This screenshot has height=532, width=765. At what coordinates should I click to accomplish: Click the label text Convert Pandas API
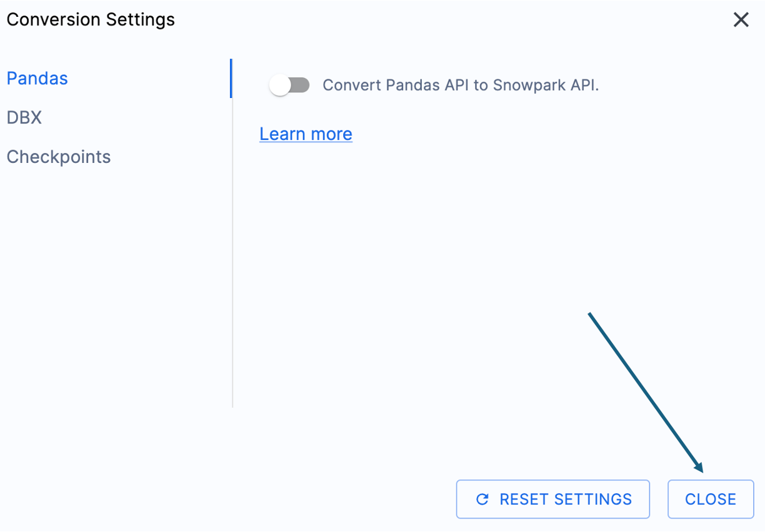click(461, 85)
